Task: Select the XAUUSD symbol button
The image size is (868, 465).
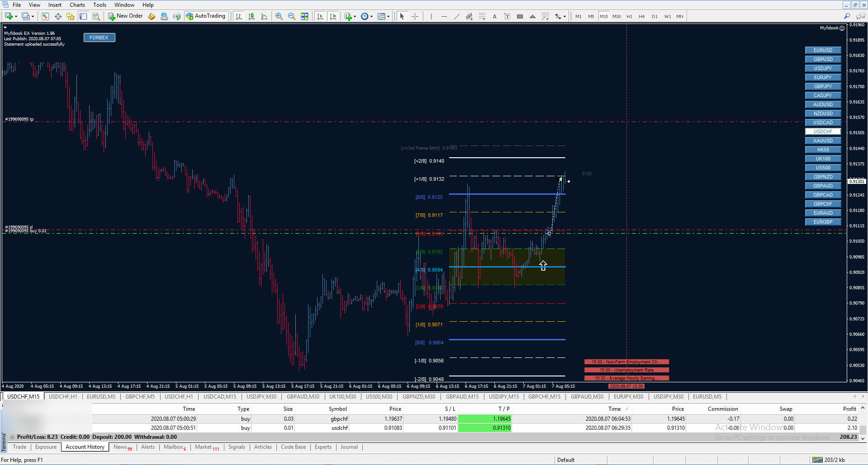Action: point(823,141)
